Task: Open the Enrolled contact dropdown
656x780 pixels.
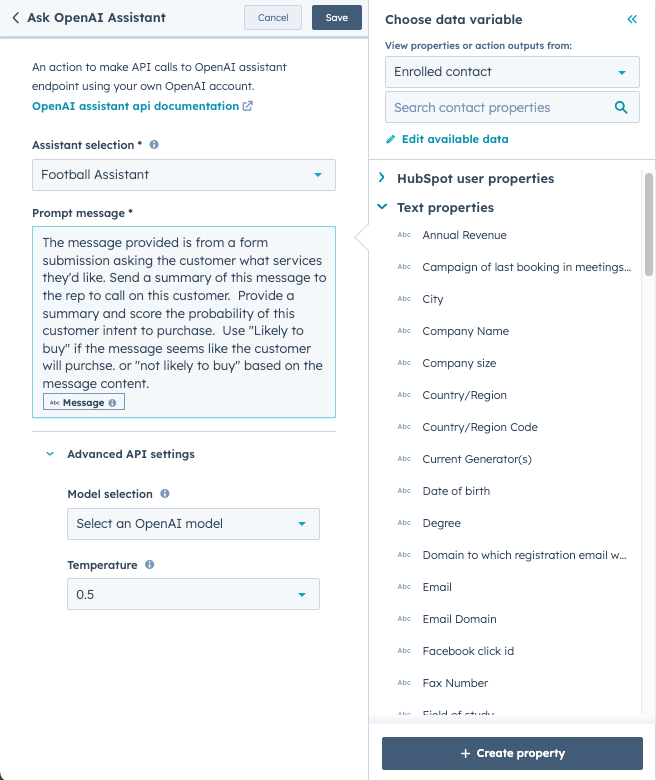Action: click(x=512, y=72)
